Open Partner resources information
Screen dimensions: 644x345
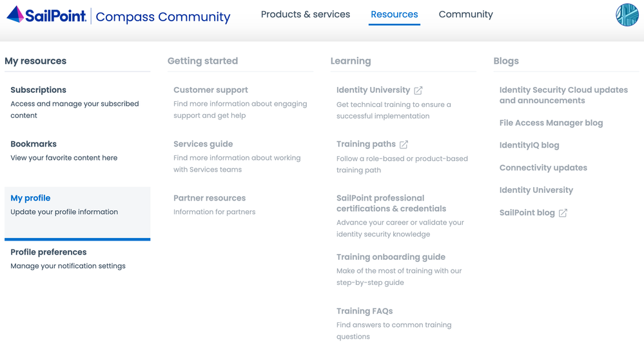point(210,198)
